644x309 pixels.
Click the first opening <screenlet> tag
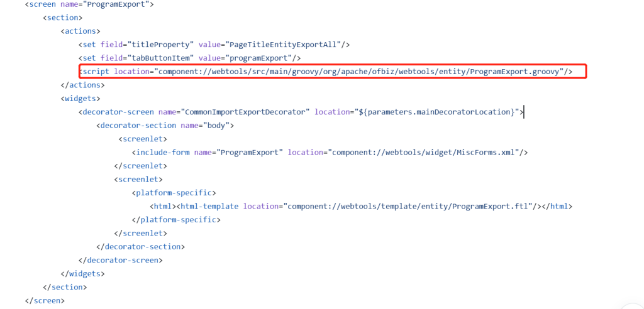143,139
